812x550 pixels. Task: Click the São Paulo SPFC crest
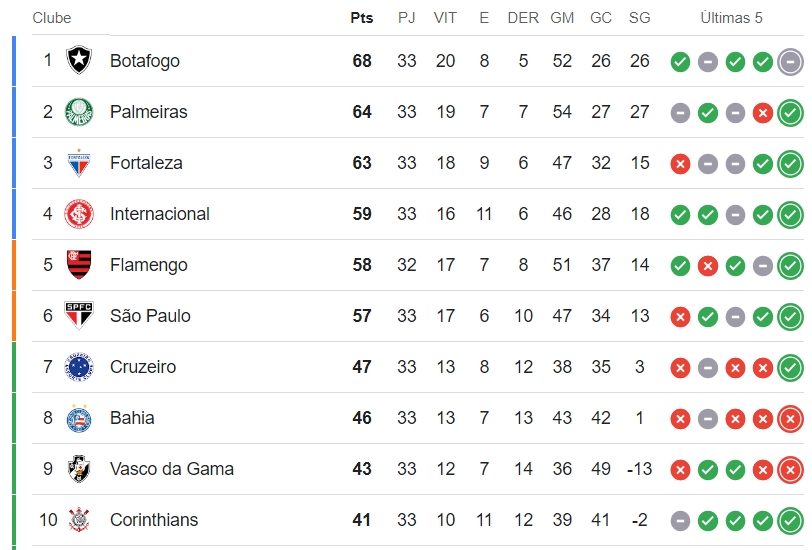point(79,315)
